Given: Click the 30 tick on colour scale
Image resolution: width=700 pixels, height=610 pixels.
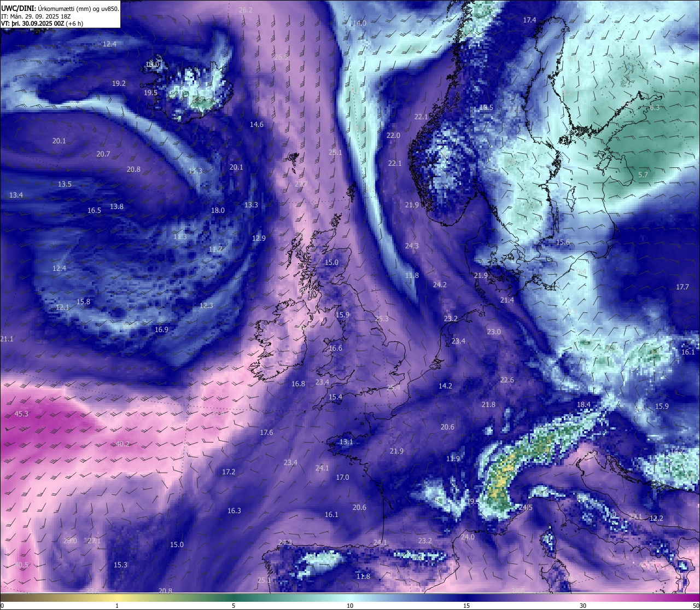Looking at the screenshot, I should click(583, 606).
